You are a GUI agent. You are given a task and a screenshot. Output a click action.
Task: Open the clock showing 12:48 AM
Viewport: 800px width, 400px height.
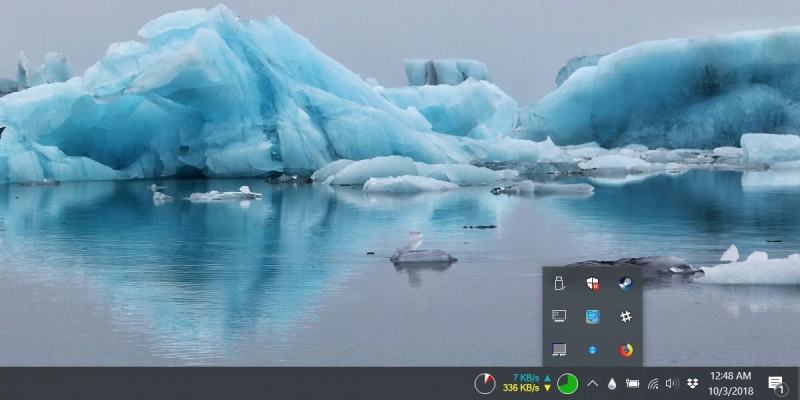coord(731,377)
